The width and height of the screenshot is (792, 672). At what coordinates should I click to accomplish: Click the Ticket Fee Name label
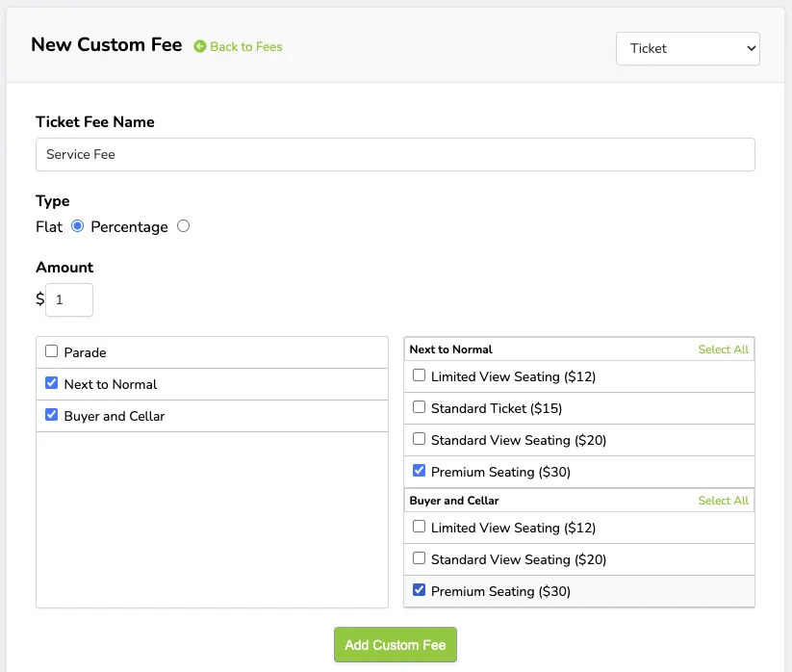(x=95, y=121)
